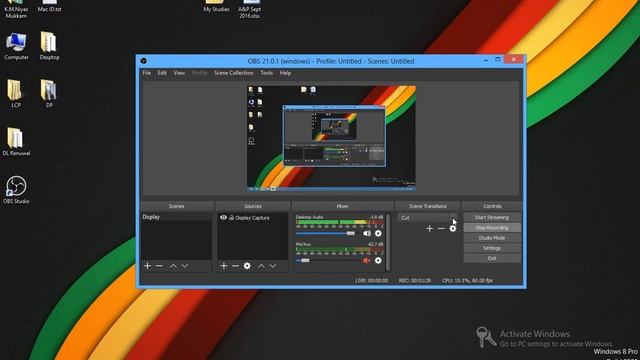The image size is (640, 360).
Task: Mute the Desktop Audio speaker
Action: coord(367,233)
